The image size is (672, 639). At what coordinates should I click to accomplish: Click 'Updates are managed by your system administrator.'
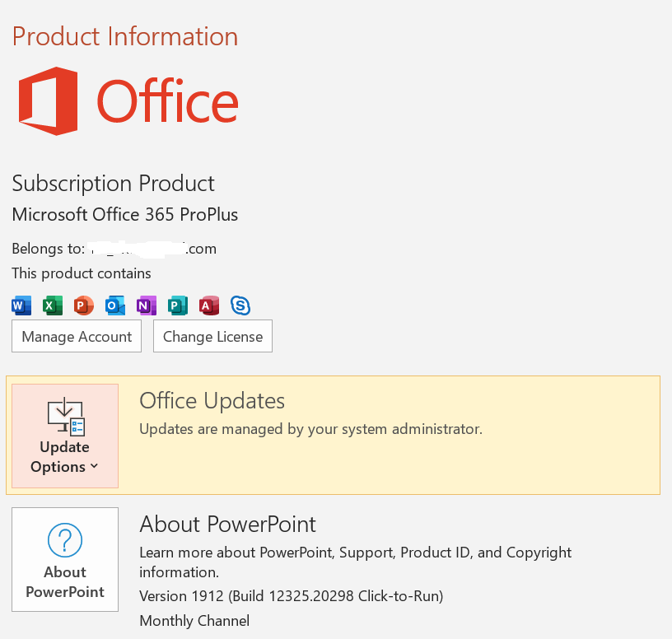click(311, 429)
